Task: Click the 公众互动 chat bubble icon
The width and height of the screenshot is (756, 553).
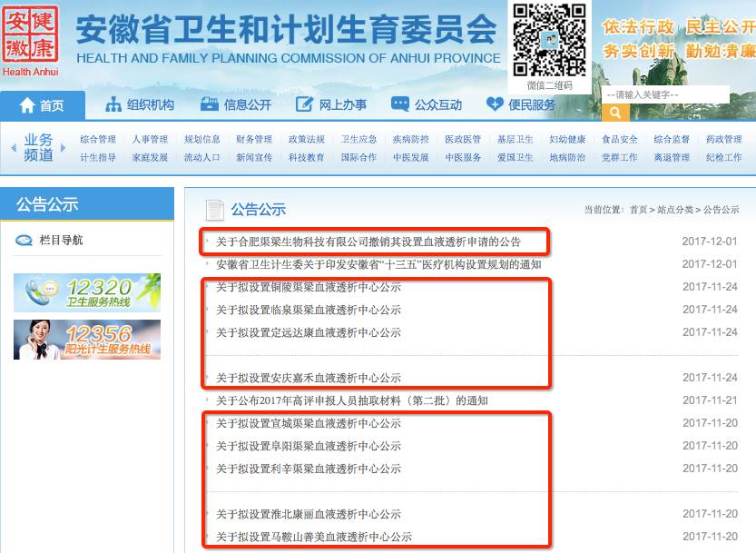Action: (399, 104)
